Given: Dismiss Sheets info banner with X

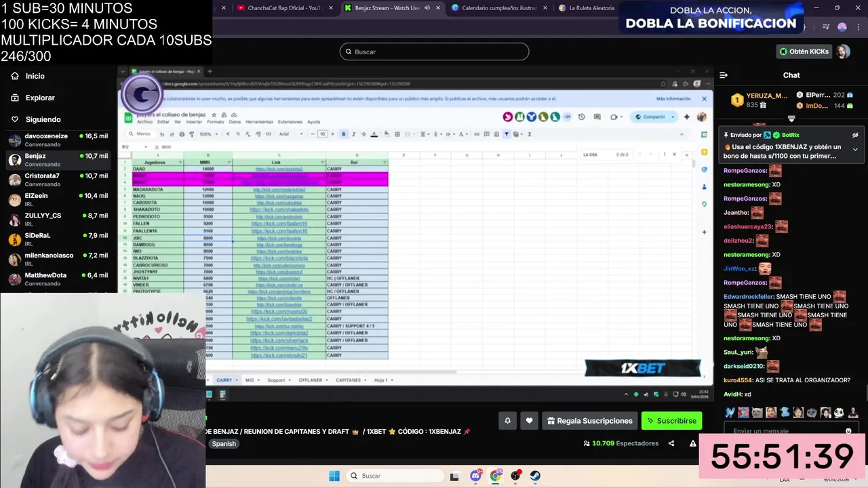Looking at the screenshot, I should point(704,99).
